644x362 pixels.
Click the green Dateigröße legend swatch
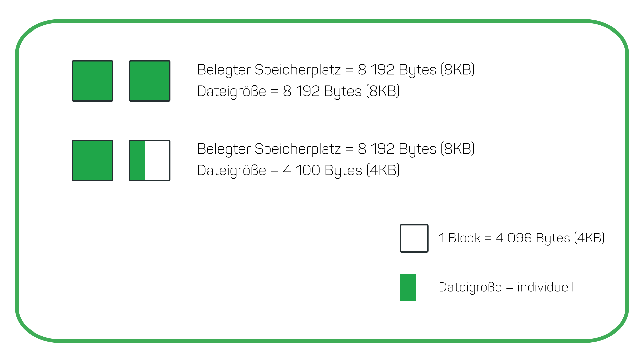click(408, 287)
